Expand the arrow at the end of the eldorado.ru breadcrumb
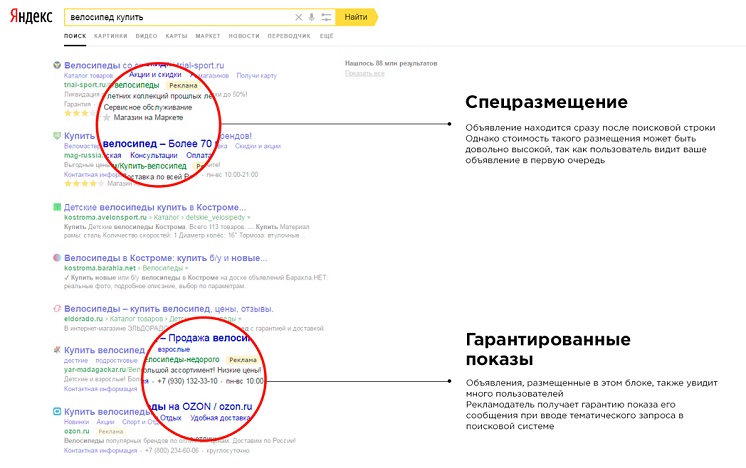 tap(239, 319)
